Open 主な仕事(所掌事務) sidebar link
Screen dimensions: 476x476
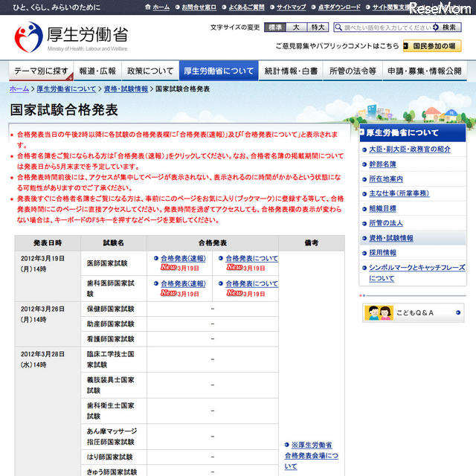point(399,193)
